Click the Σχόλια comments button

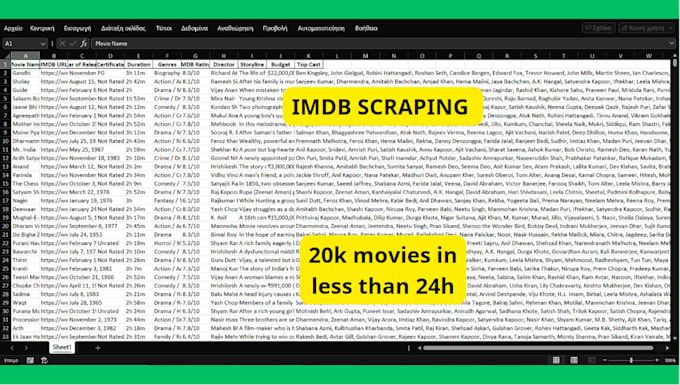[598, 28]
